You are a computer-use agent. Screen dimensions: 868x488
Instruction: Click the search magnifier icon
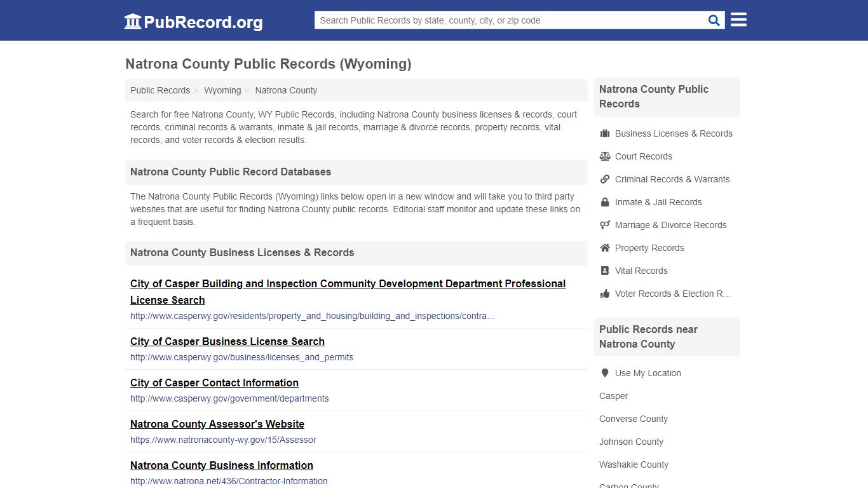pyautogui.click(x=714, y=20)
